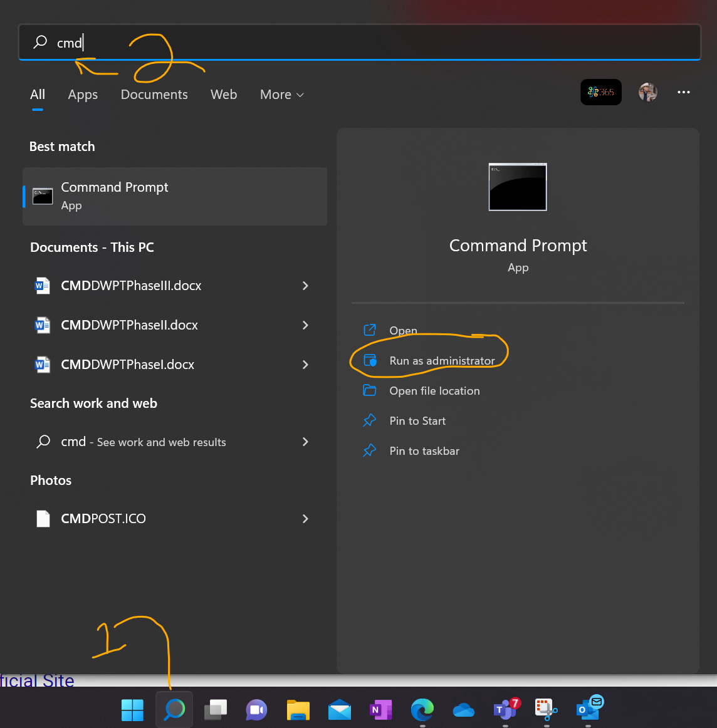Switch to the Documents filter tab
The width and height of the screenshot is (717, 728).
[x=154, y=94]
